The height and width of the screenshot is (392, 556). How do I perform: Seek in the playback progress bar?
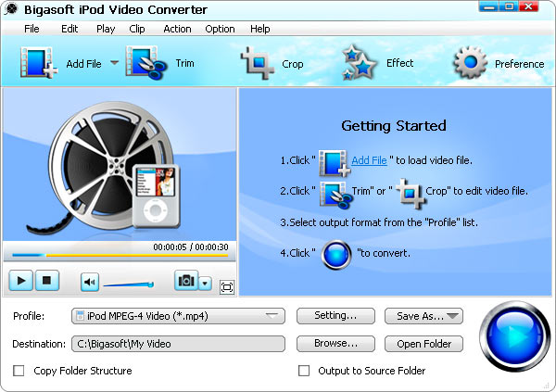point(120,255)
